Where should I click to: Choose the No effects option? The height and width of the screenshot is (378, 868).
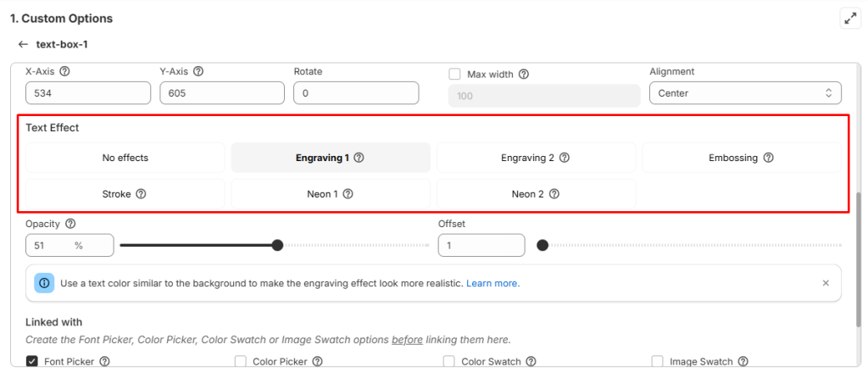click(125, 158)
